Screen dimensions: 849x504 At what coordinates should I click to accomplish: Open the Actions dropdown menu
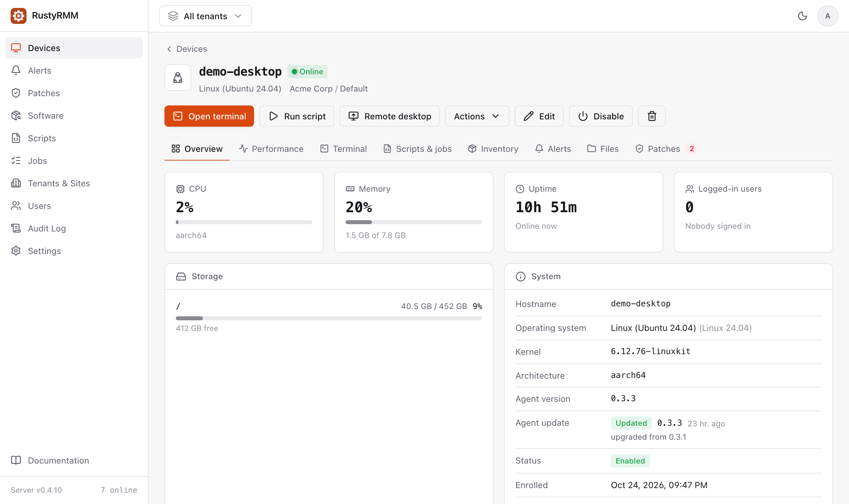point(477,116)
